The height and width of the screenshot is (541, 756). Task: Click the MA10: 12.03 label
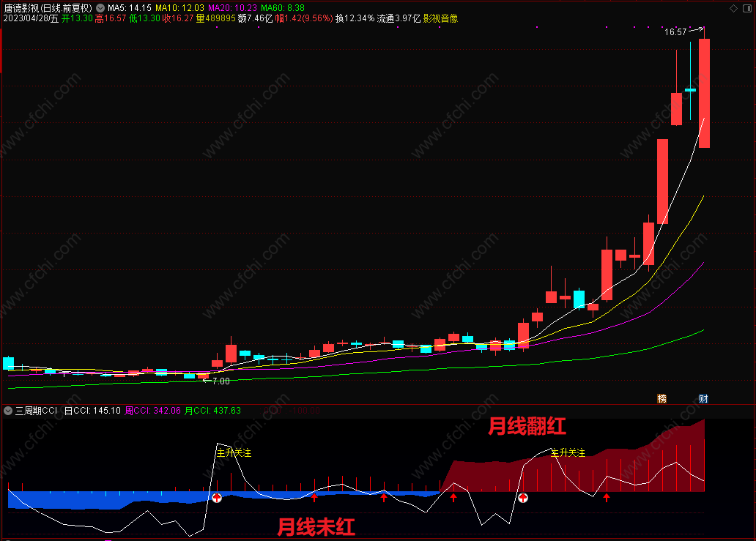[179, 8]
